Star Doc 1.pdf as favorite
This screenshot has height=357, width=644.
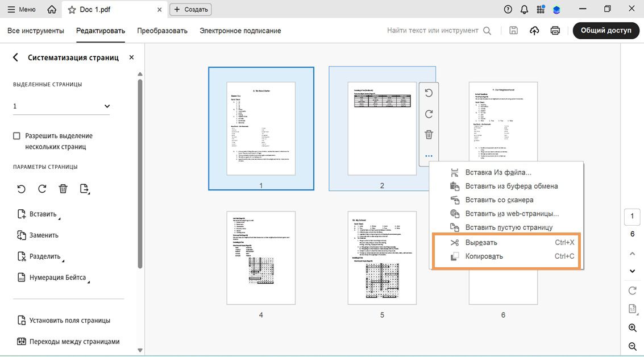click(72, 10)
